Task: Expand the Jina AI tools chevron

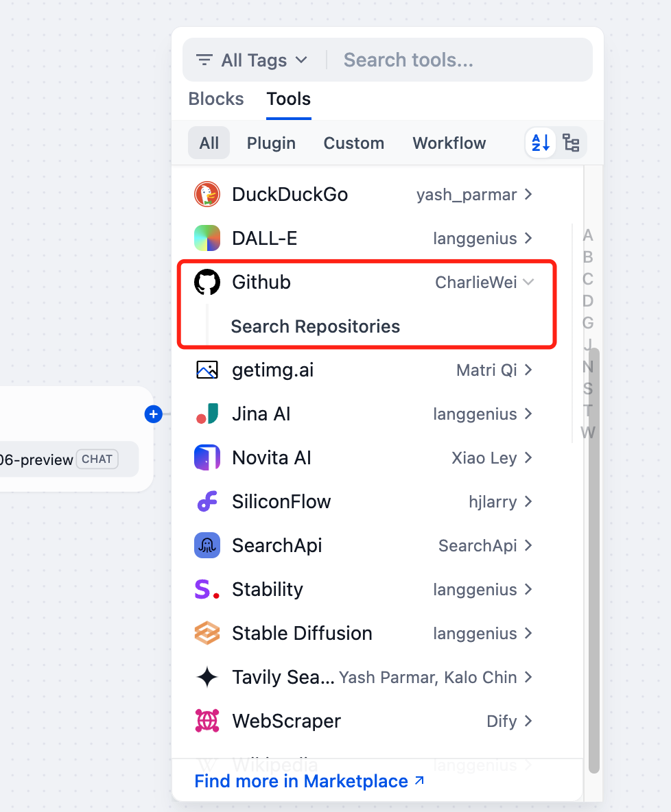Action: pyautogui.click(x=528, y=414)
